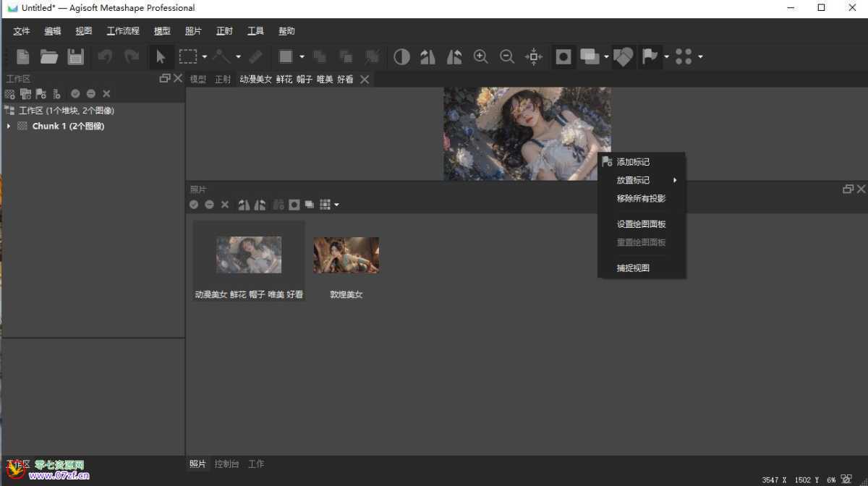Select the navigation arrow tool
The image size is (868, 486).
click(161, 56)
